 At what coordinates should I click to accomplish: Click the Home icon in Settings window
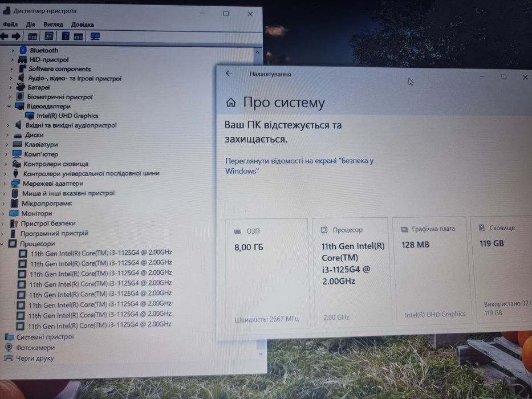[231, 102]
